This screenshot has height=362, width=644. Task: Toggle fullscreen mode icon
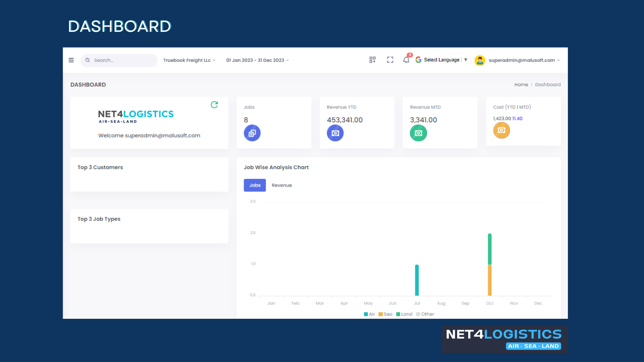[390, 60]
